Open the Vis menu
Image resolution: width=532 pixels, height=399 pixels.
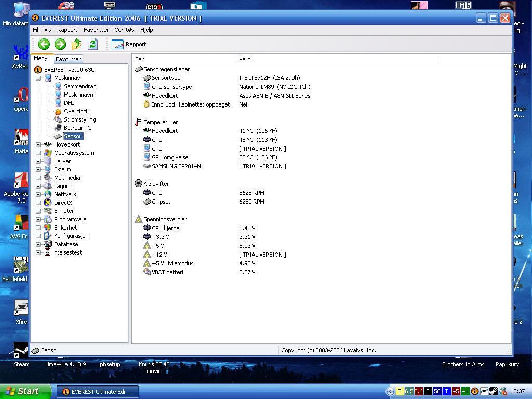pos(47,30)
